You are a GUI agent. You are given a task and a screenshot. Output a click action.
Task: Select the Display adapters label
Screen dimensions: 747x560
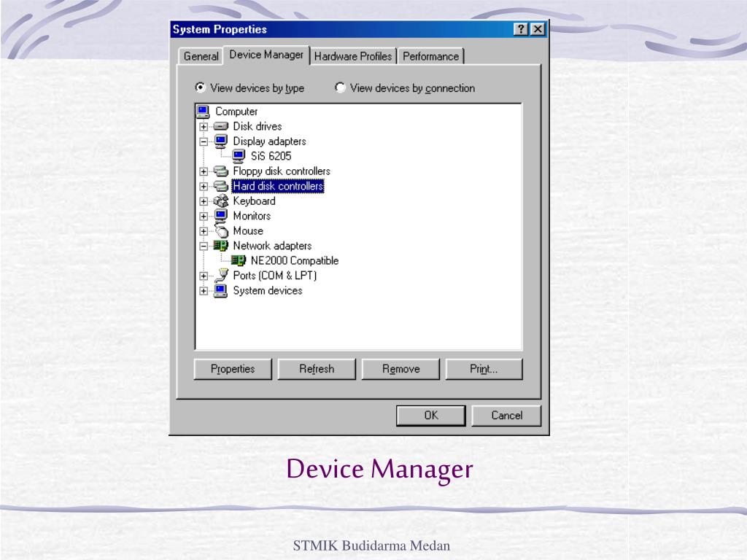(x=270, y=141)
